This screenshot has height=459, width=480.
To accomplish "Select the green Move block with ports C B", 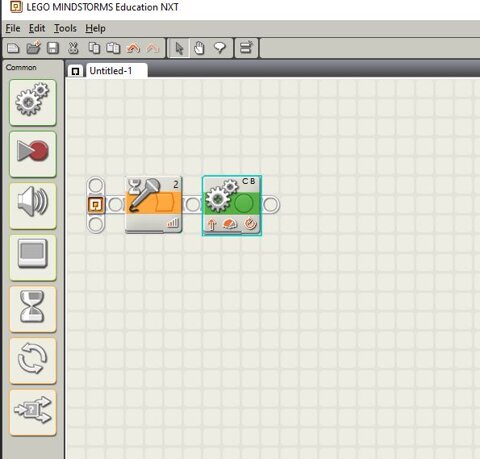I will [232, 205].
